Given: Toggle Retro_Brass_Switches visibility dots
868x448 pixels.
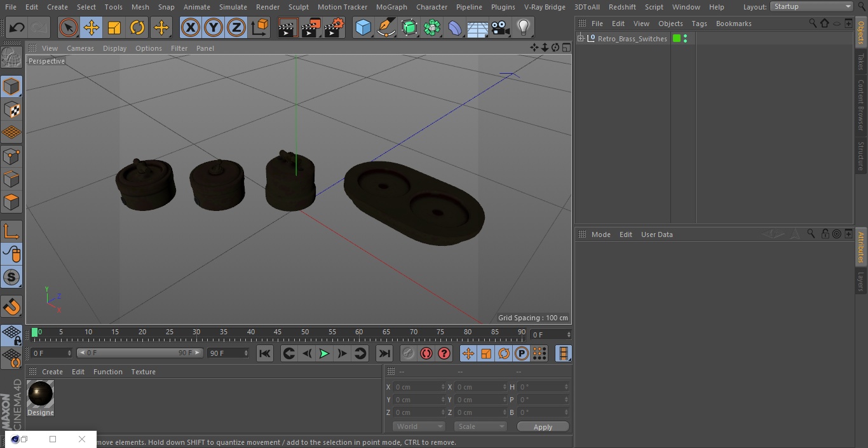Looking at the screenshot, I should tap(685, 39).
